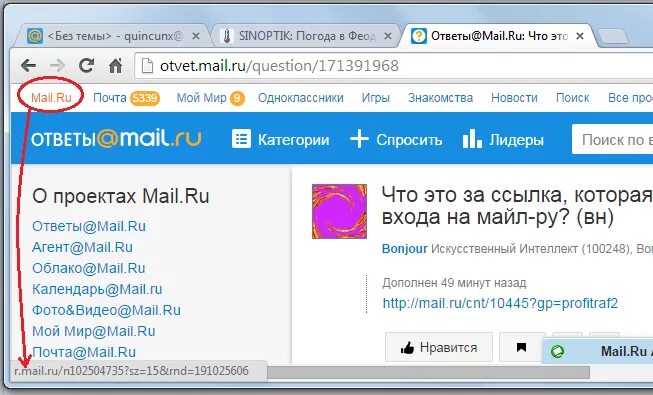Screen dimensions: 653x395
Task: Switch to the Без темы mail tab
Action: [x=112, y=36]
